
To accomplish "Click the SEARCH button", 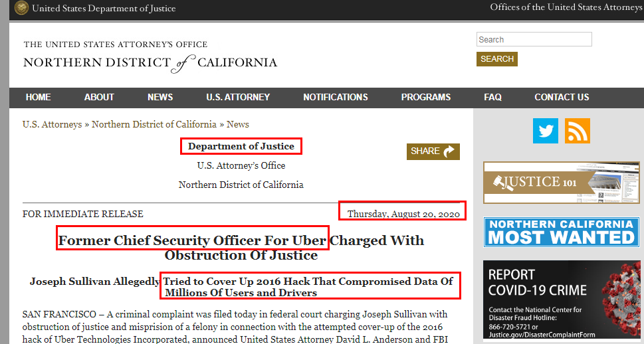I will point(497,59).
